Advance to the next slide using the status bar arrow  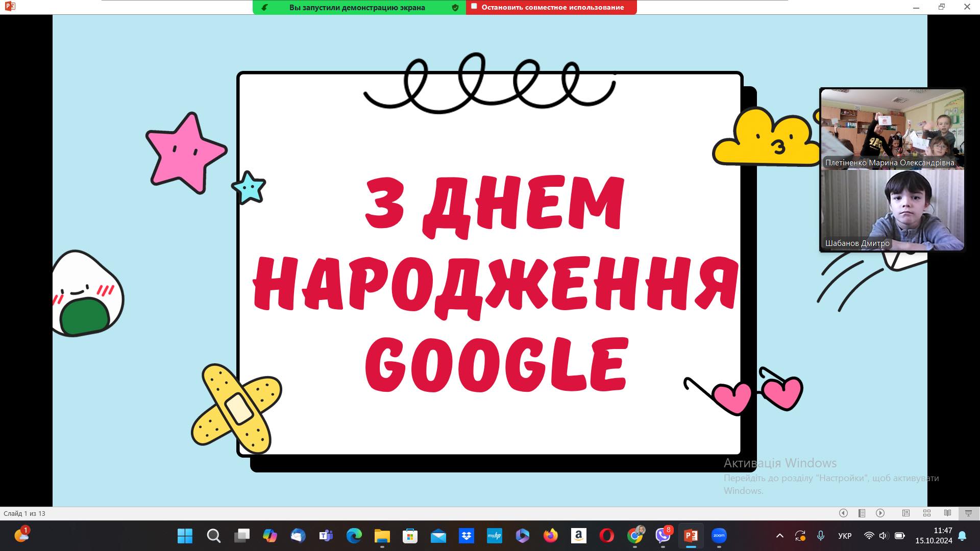coord(880,513)
